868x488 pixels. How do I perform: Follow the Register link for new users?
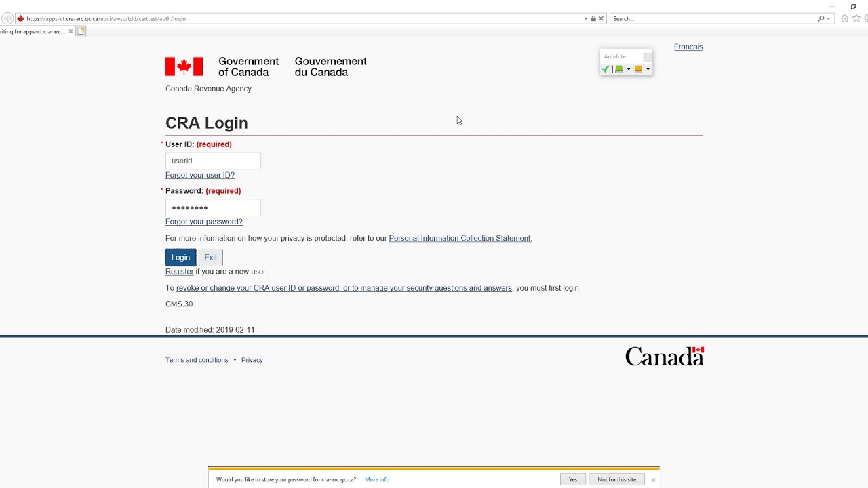click(x=180, y=272)
